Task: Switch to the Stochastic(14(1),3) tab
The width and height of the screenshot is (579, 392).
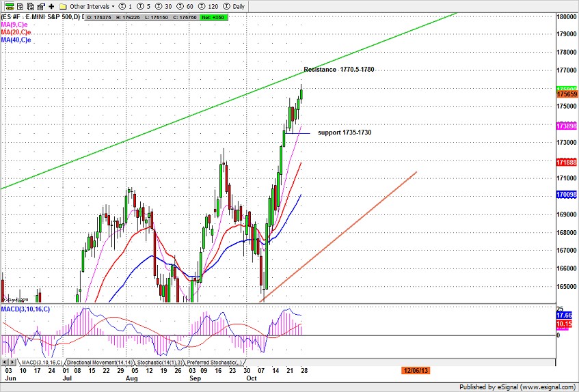Action: tap(161, 362)
